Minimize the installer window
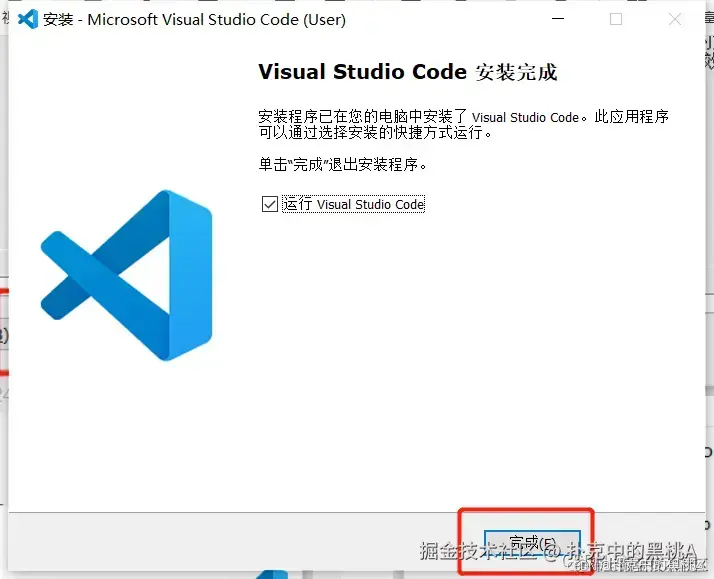The height and width of the screenshot is (579, 714). [558, 19]
